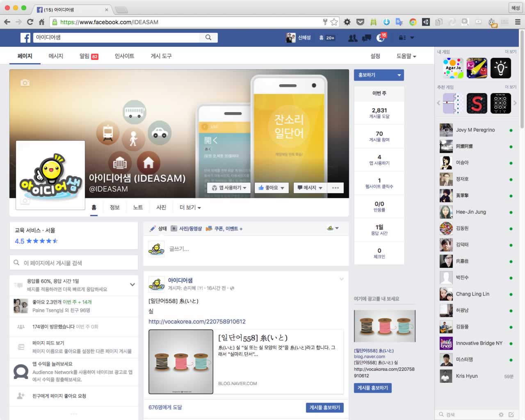
Task: Show previous suggested games arrow
Action: (x=438, y=103)
